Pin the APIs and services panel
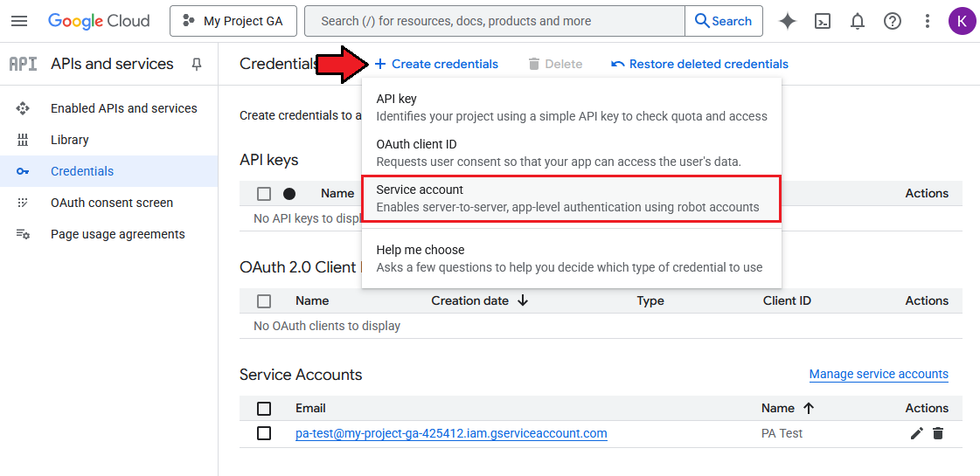 click(x=197, y=64)
